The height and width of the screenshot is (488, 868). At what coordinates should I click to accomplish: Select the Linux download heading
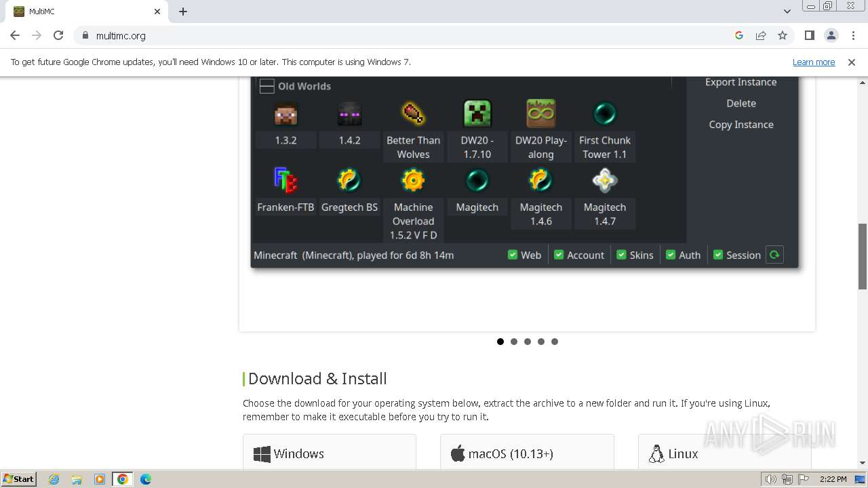pyautogui.click(x=683, y=453)
